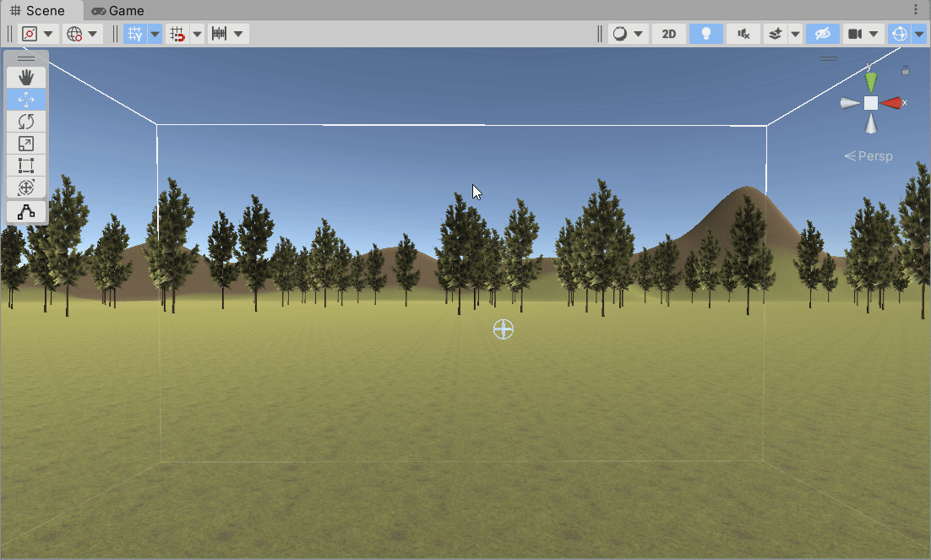
Task: Select the Transform tool
Action: pyautogui.click(x=26, y=187)
